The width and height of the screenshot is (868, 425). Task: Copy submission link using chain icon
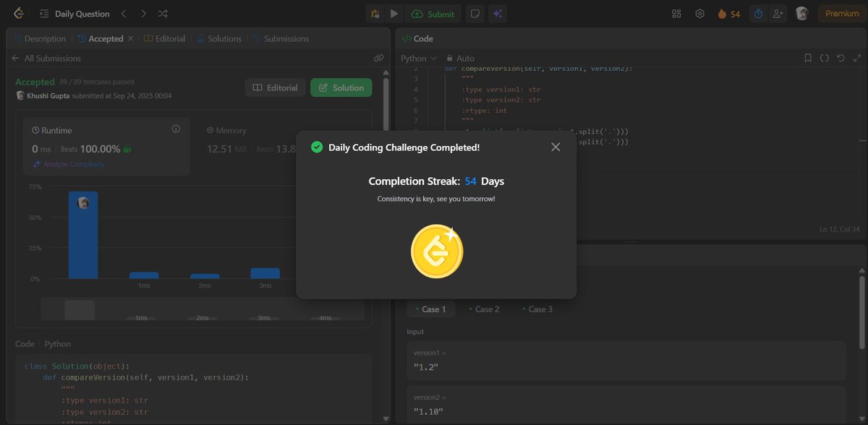378,59
